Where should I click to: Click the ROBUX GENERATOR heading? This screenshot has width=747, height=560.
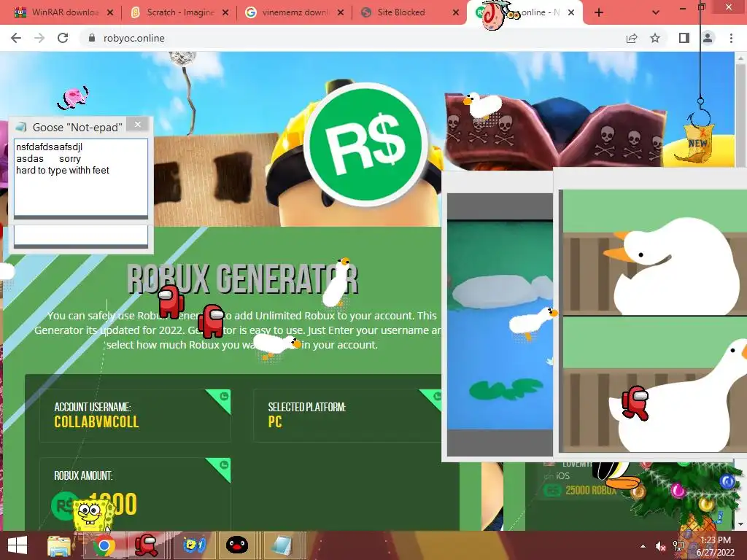(x=242, y=279)
